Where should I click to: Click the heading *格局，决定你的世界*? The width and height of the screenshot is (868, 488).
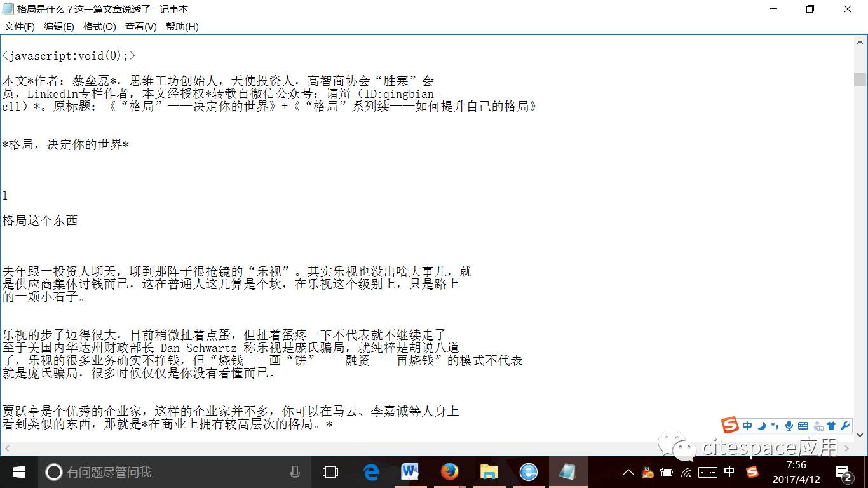tap(66, 145)
